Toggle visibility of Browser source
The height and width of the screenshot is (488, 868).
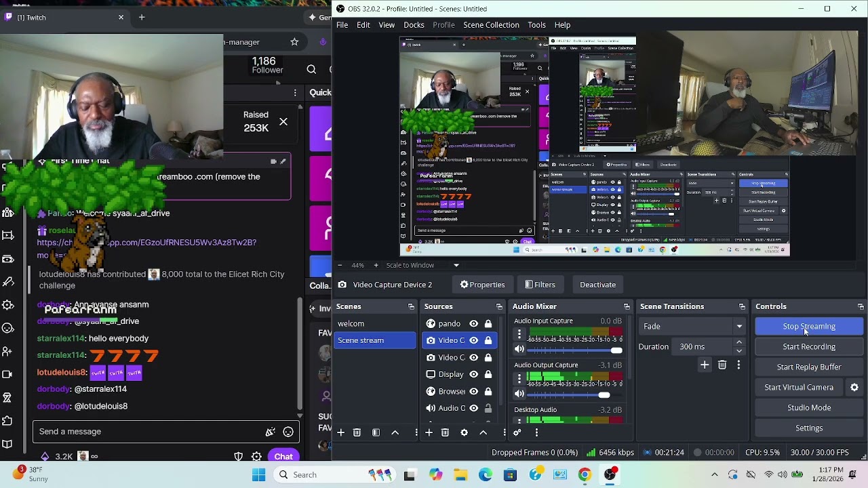pos(473,391)
